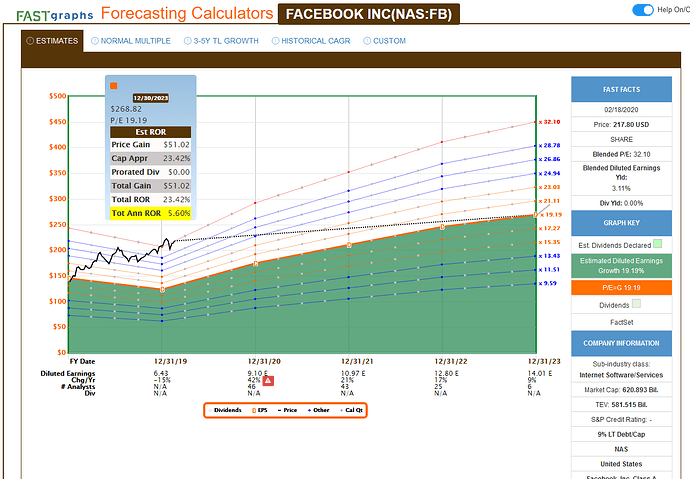
Task: Click the 17.27 P/E line label
Action: [x=549, y=228]
